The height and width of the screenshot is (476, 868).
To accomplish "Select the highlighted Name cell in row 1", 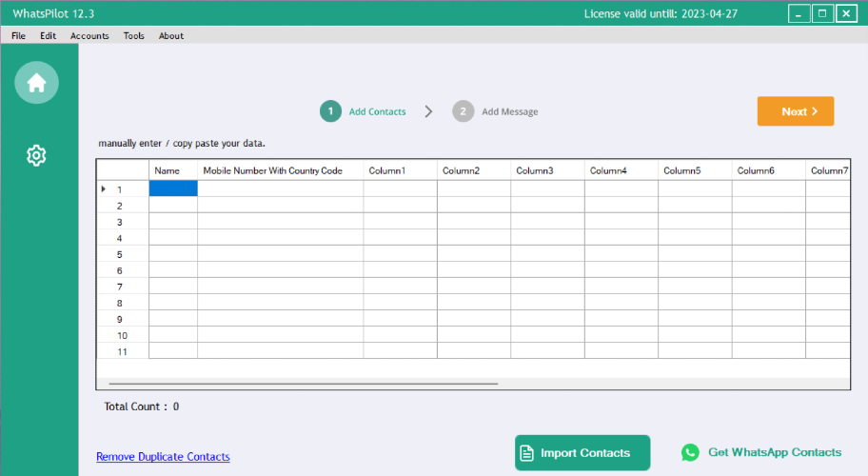I will (173, 188).
